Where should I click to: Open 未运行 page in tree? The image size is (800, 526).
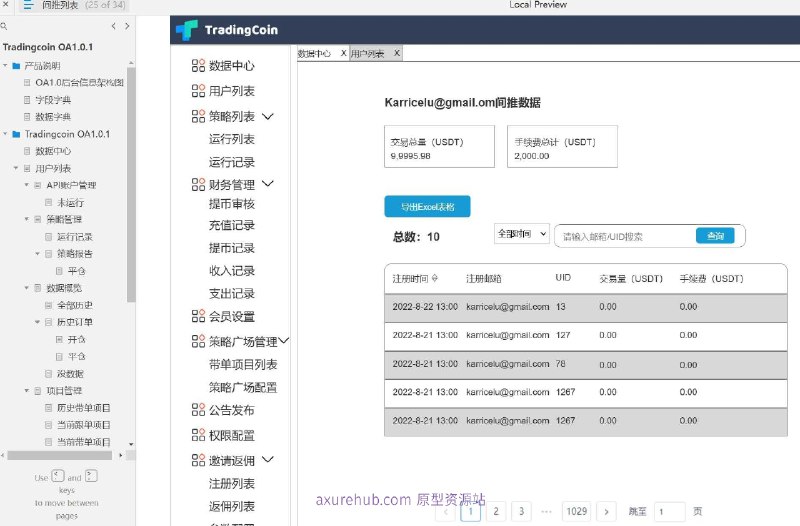coord(70,203)
